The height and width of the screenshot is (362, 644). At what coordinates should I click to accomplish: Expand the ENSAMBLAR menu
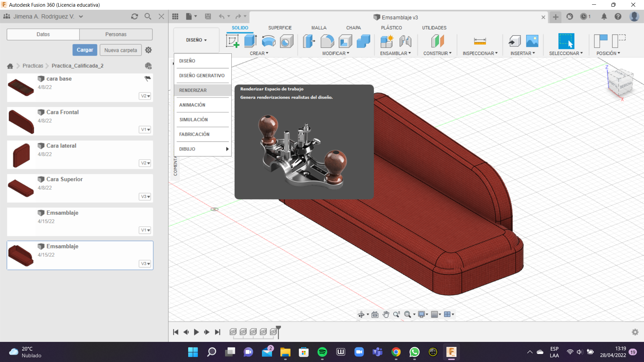(395, 53)
